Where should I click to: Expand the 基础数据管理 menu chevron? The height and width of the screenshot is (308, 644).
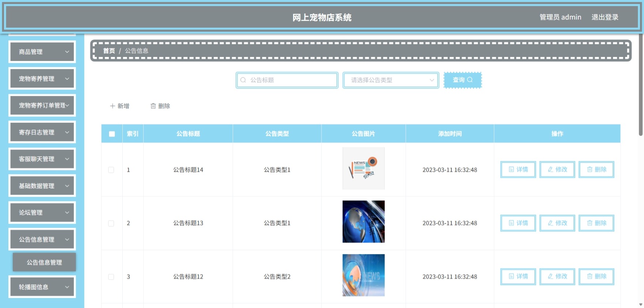click(67, 186)
